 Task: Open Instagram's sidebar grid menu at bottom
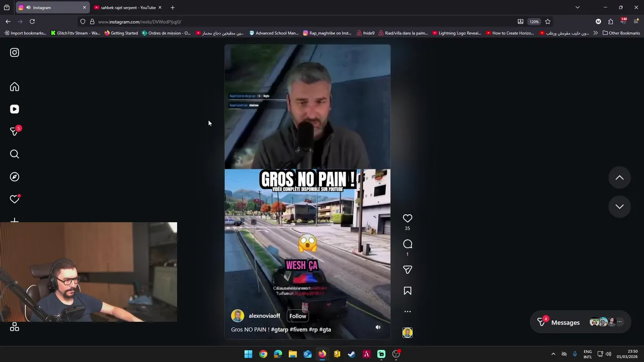click(15, 327)
